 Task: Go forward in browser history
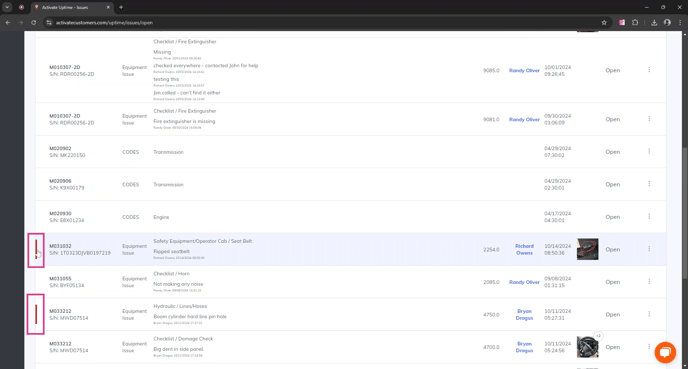coord(20,22)
